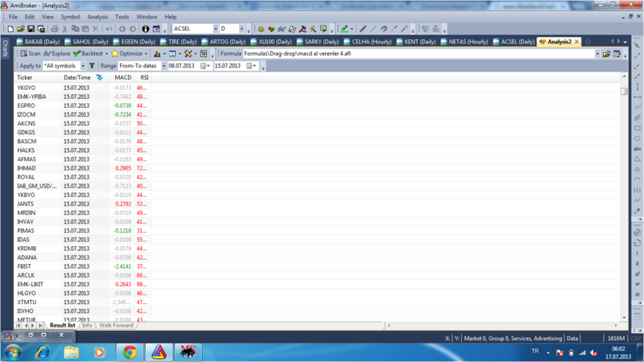This screenshot has width=644, height=362.
Task: Click the green funnel filter icon
Action: tap(92, 66)
